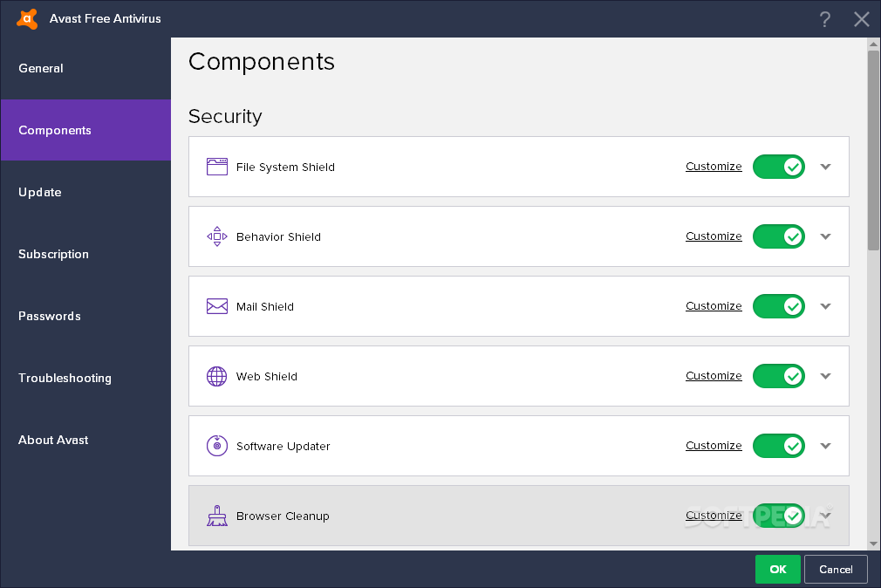Image resolution: width=881 pixels, height=588 pixels.
Task: Expand Software Updater chevron
Action: tap(825, 446)
